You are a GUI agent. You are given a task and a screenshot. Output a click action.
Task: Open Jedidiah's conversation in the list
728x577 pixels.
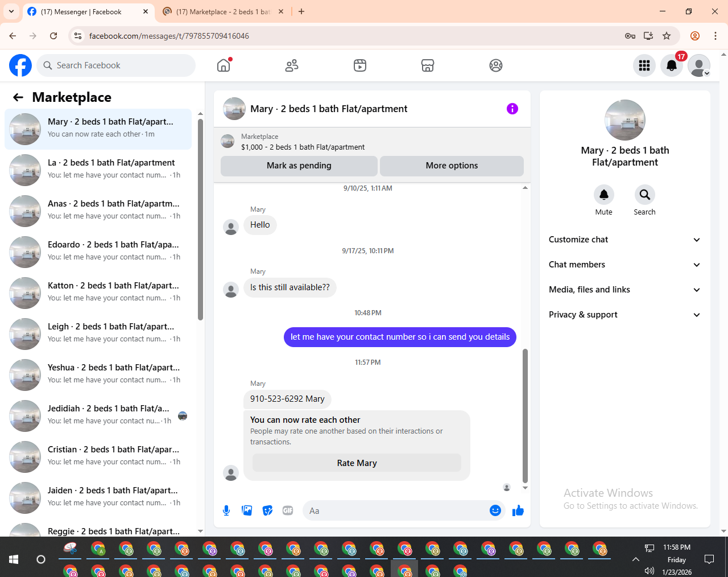coord(98,416)
